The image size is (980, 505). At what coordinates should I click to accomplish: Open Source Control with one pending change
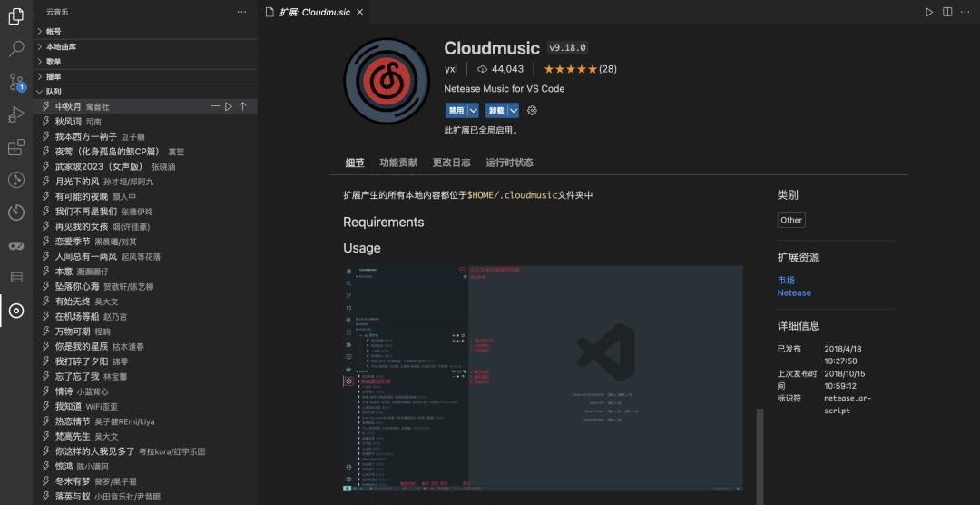16,82
